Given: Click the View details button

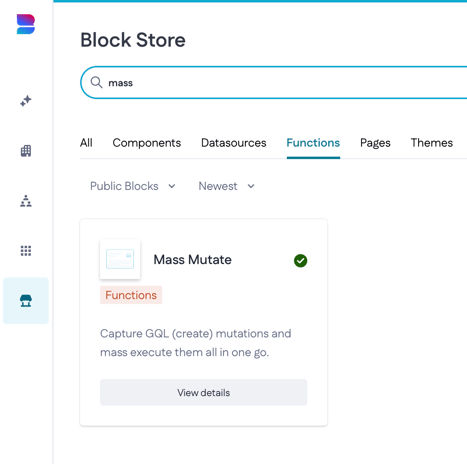Looking at the screenshot, I should pos(203,392).
